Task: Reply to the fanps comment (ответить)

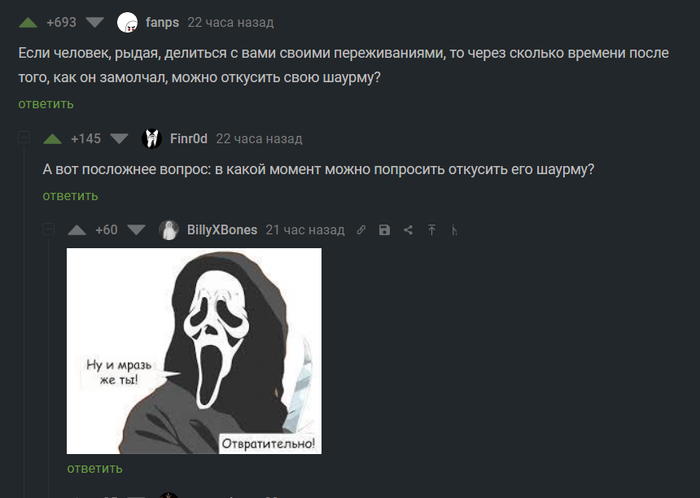Action: (x=46, y=104)
